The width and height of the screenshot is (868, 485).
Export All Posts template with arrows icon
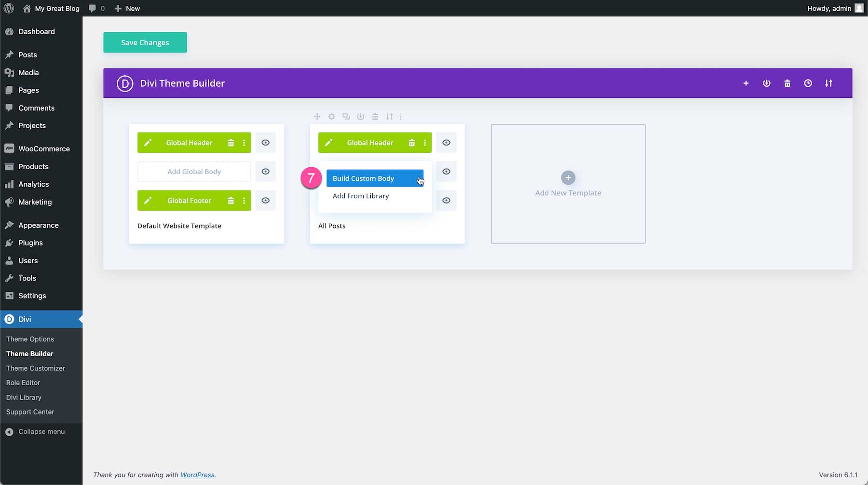coord(390,116)
